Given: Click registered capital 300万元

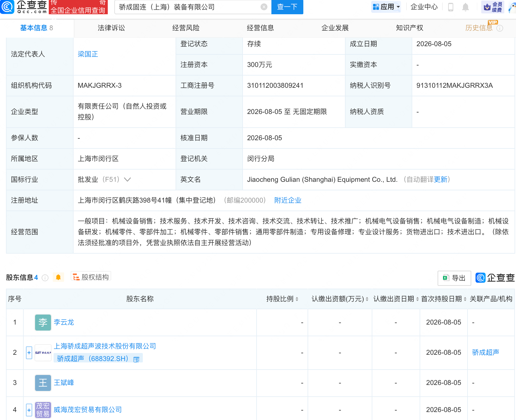Looking at the screenshot, I should (x=259, y=65).
